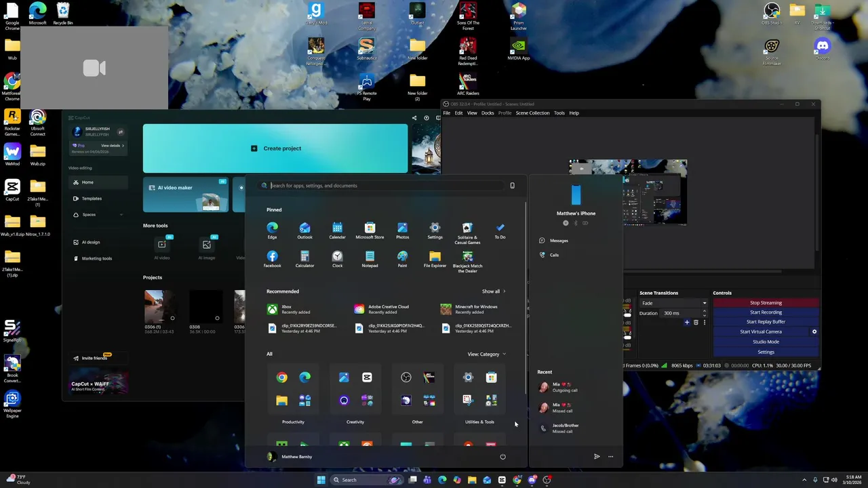Open Adobe Creative Cloud recommended item
This screenshot has height=488, width=868.
coord(382,309)
